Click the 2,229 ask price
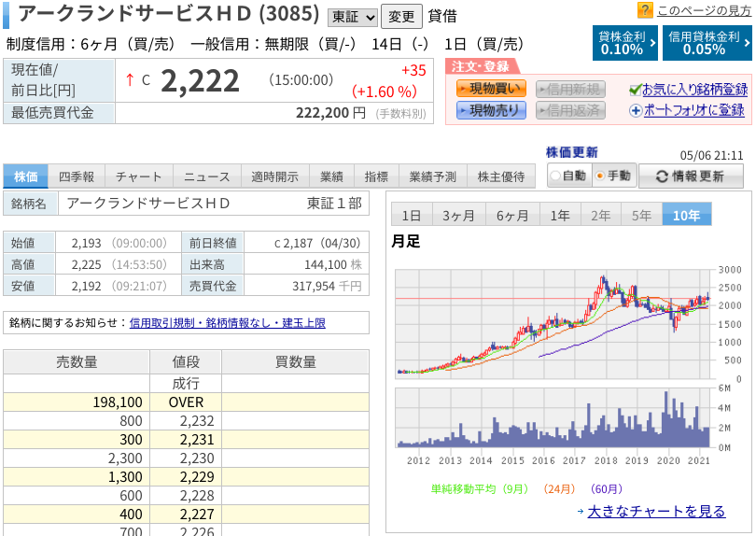Screen dimensions: 756x536 point(197,477)
